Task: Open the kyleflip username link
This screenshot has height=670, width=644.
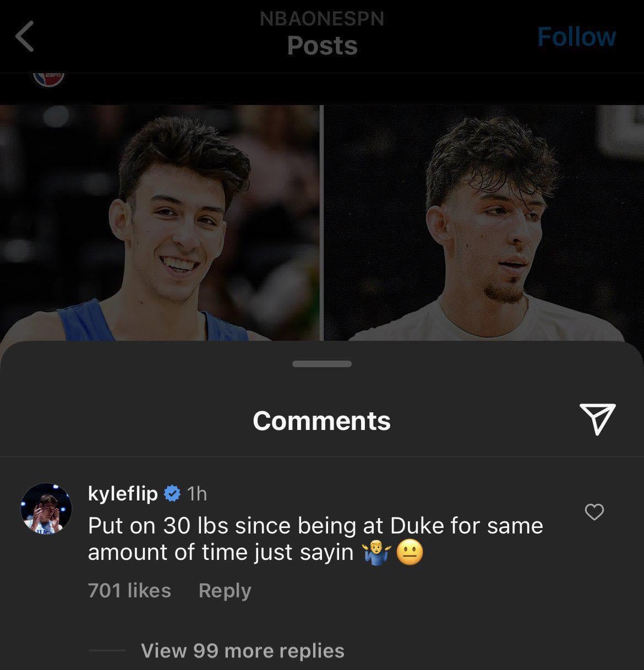Action: [x=123, y=494]
